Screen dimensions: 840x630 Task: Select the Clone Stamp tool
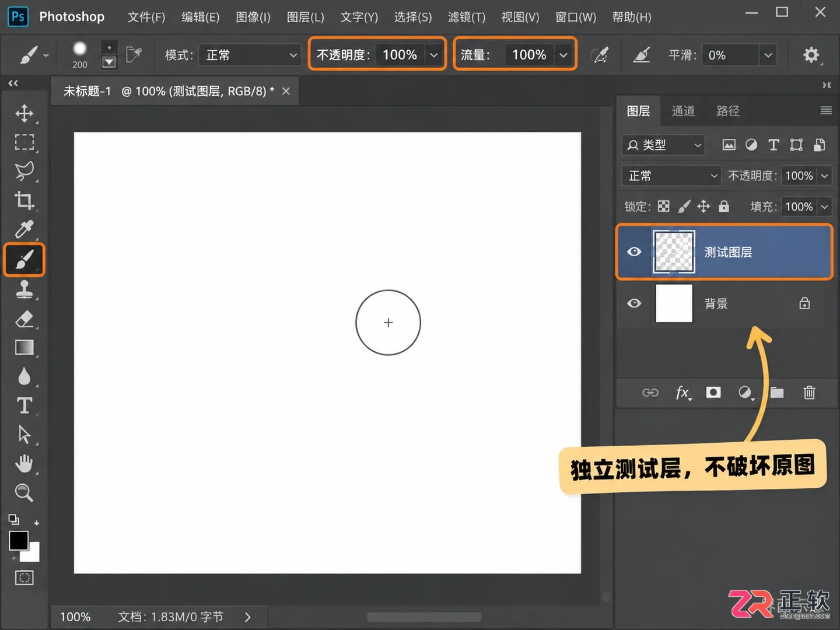coord(24,289)
